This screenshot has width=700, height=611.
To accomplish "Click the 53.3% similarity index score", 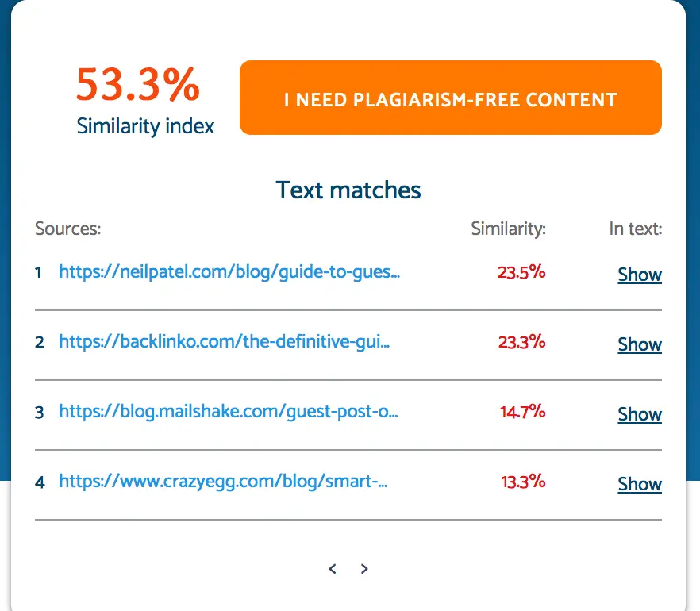I will 138,85.
